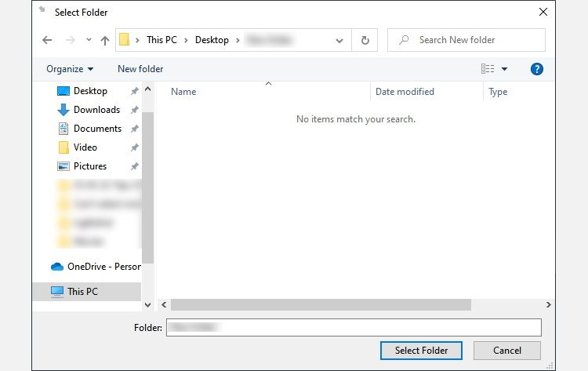588x371 pixels.
Task: Click the horizontal scrollbar thumb
Action: [x=321, y=304]
